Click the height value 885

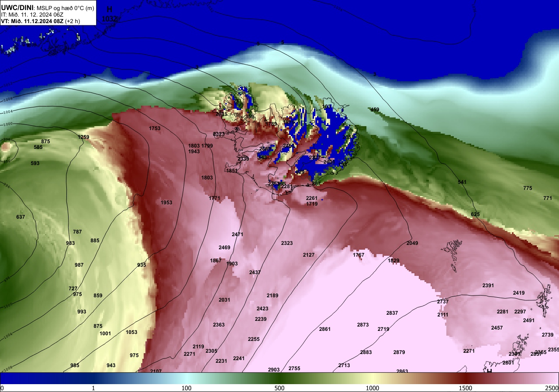[x=95, y=241]
